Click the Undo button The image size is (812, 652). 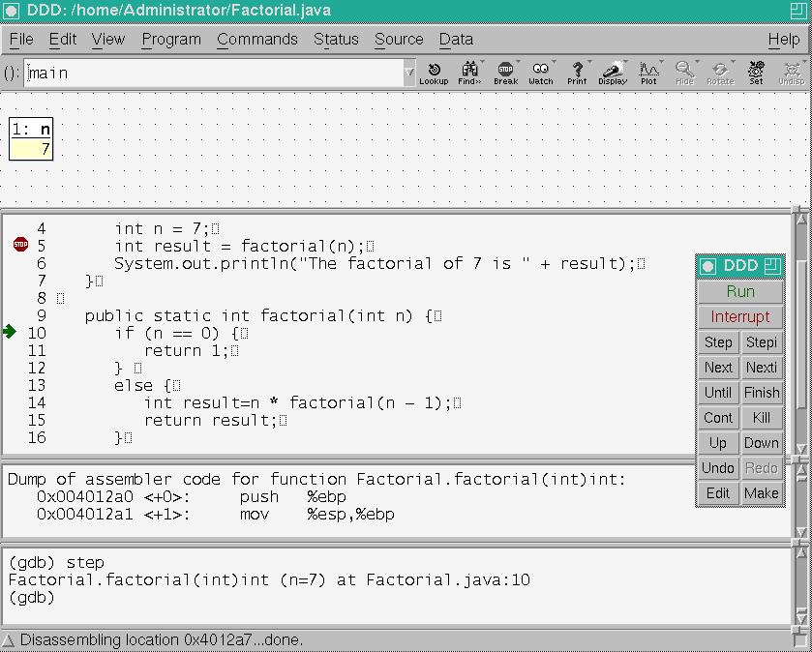(x=718, y=468)
